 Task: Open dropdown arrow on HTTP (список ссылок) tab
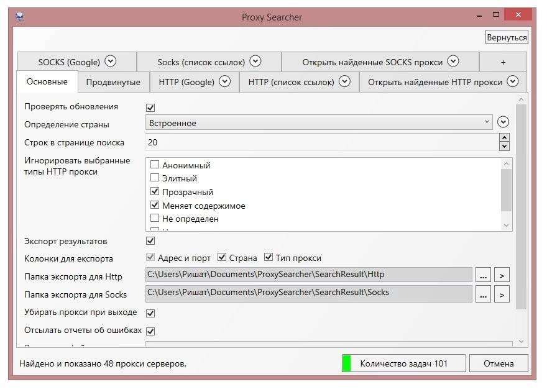click(344, 81)
